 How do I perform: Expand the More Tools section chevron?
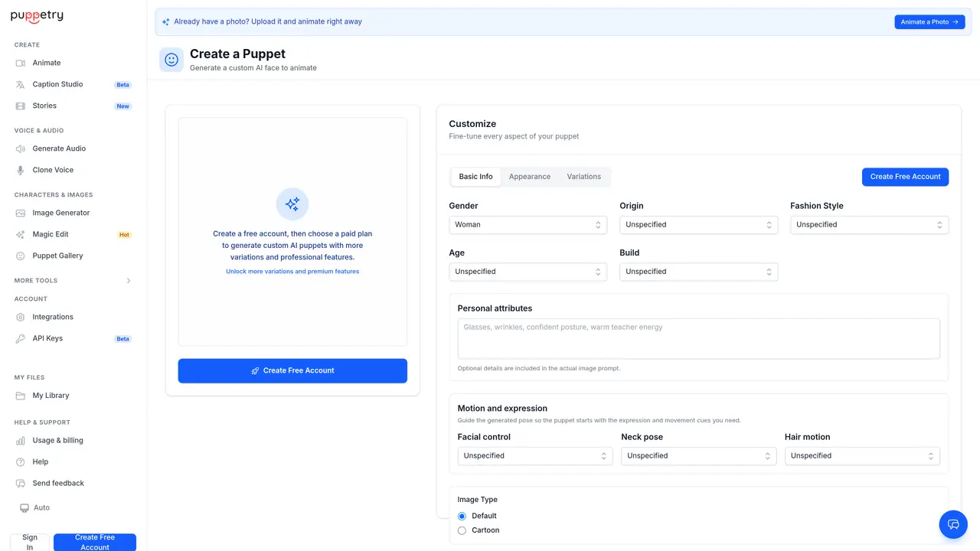click(x=129, y=281)
